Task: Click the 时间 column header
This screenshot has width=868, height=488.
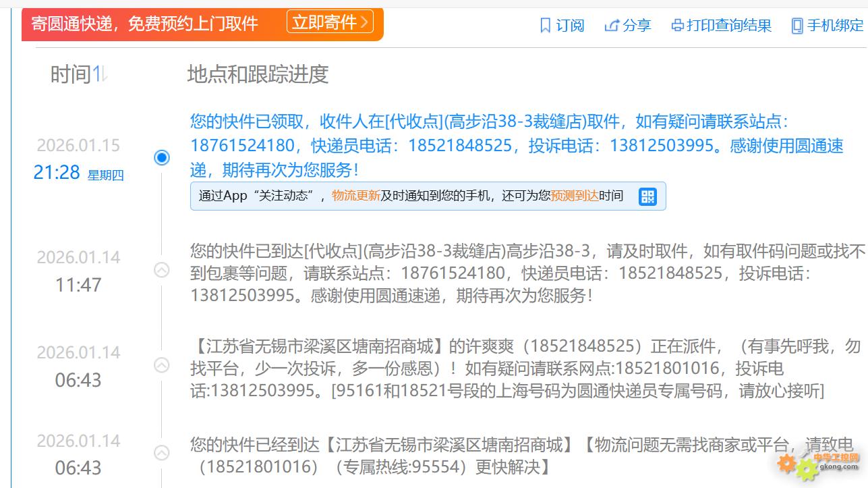Action: click(70, 74)
